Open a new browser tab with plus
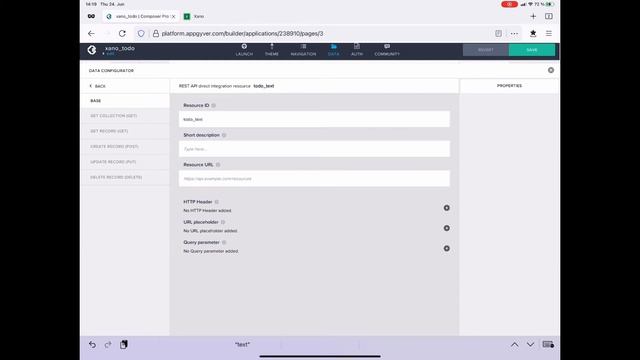The width and height of the screenshot is (640, 360). click(533, 16)
